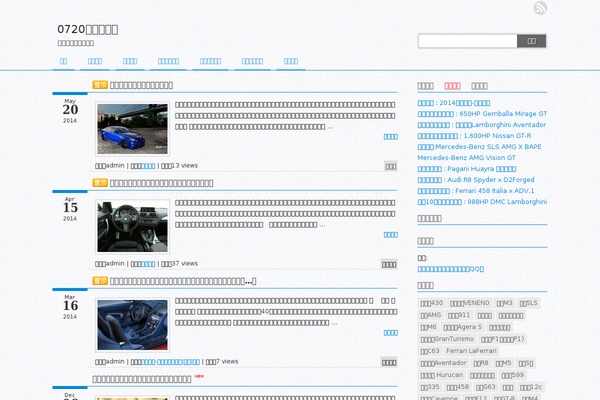Select the tag ending in 430
The width and height of the screenshot is (600, 400).
coord(432,303)
